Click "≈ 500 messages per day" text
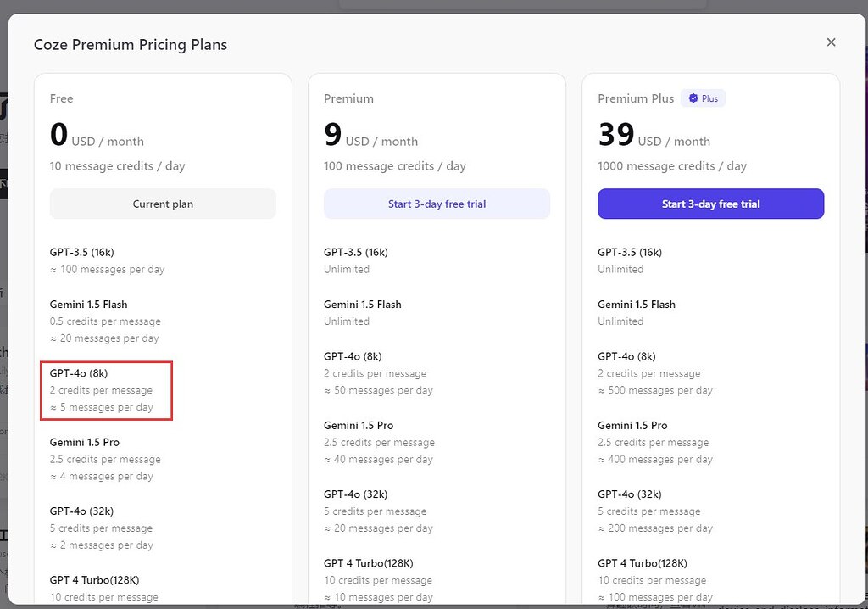Image resolution: width=868 pixels, height=609 pixels. pos(655,390)
